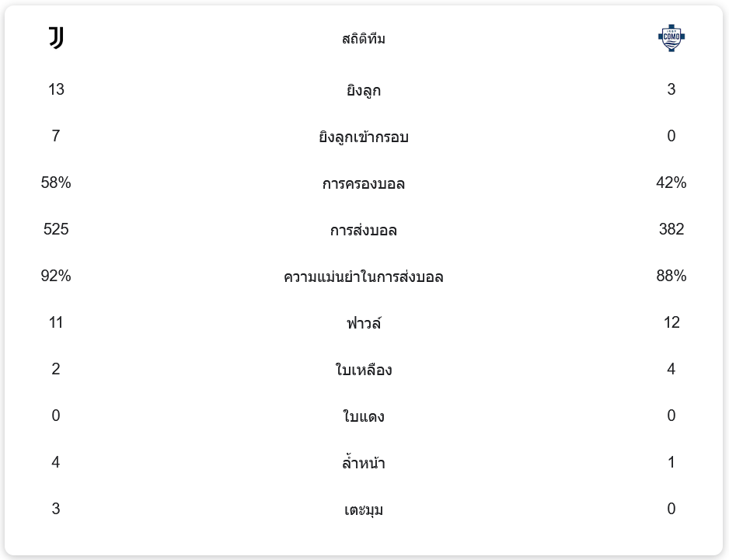Image resolution: width=729 pixels, height=560 pixels.
Task: Click the Como team crest
Action: point(671,38)
